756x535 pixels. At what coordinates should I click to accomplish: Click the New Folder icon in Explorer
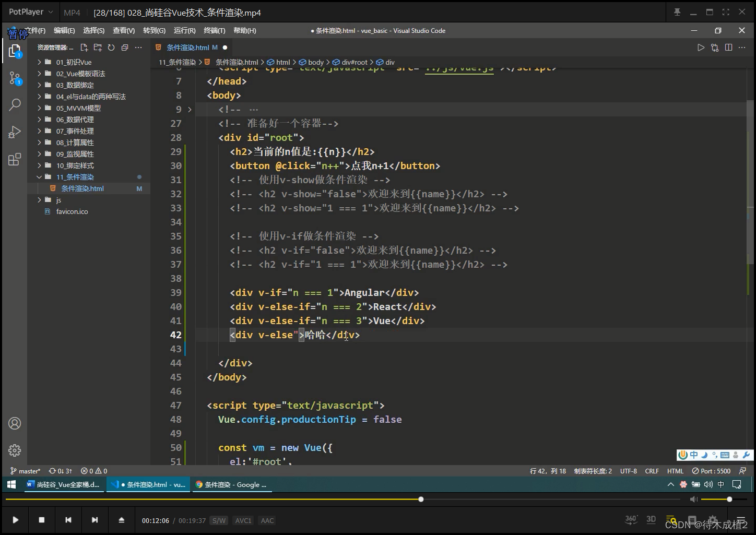[98, 47]
